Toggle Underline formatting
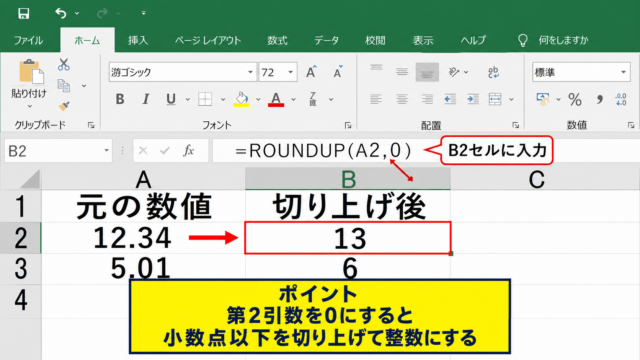The image size is (640, 360). (x=171, y=99)
